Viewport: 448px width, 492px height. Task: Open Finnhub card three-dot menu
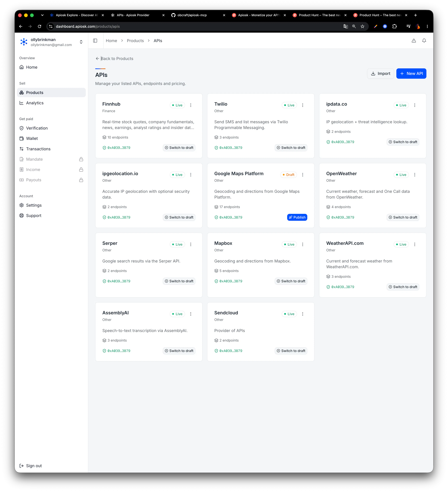click(191, 105)
